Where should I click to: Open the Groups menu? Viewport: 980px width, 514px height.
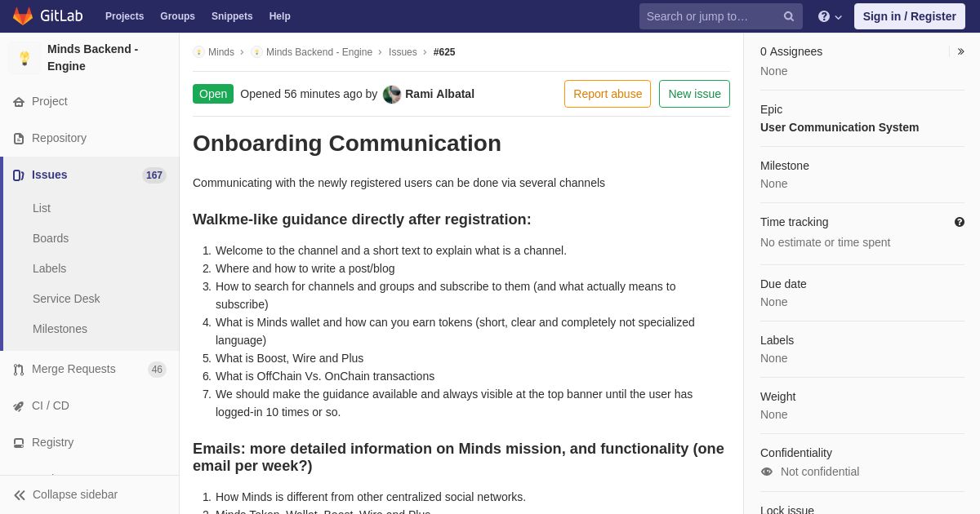177,16
